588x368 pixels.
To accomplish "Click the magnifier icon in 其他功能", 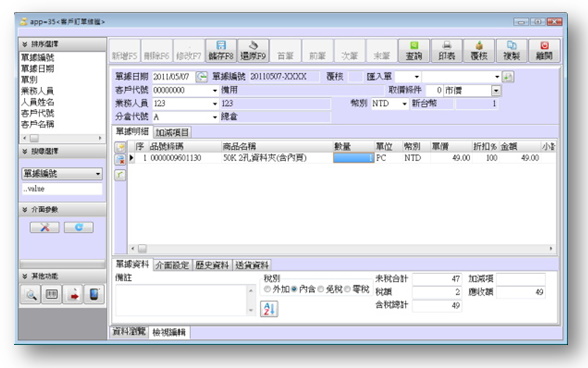I will point(30,294).
